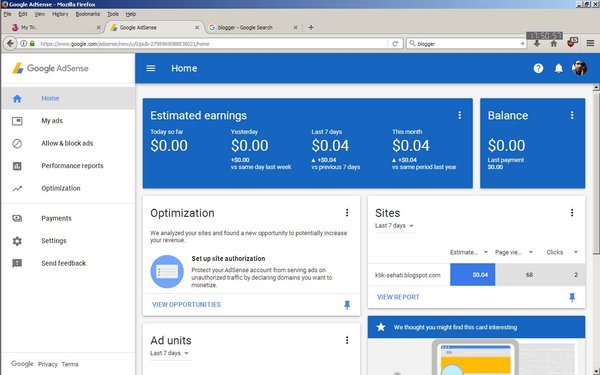Expand Sites Last 7 days dropdown
600x375 pixels.
[394, 226]
